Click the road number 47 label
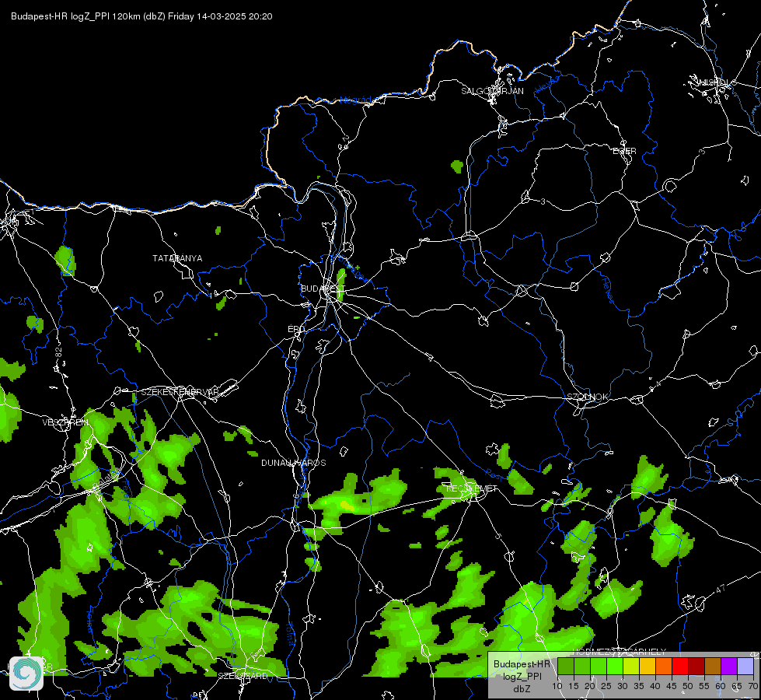Screen dimensions: 761x700 [x=721, y=589]
